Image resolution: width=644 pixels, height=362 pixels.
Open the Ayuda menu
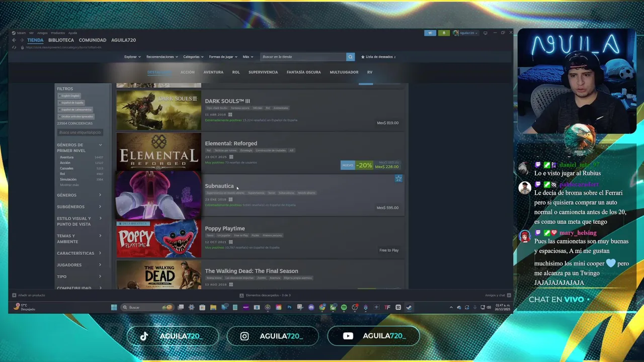tap(72, 33)
